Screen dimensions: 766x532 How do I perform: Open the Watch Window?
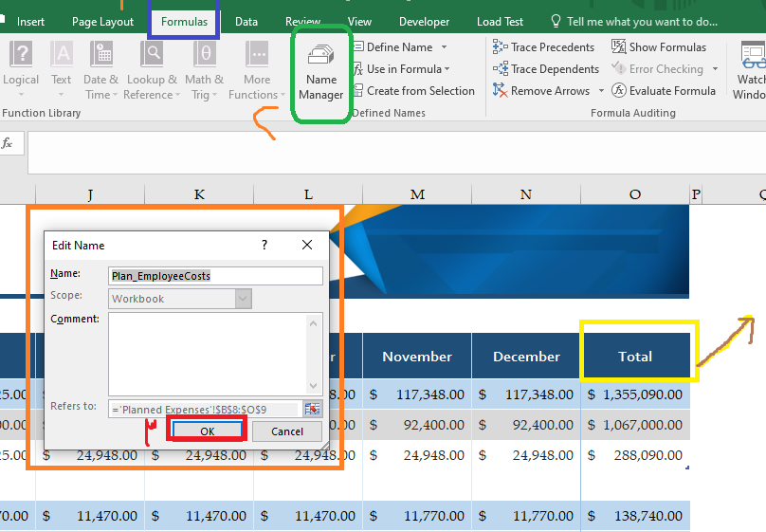coord(749,69)
